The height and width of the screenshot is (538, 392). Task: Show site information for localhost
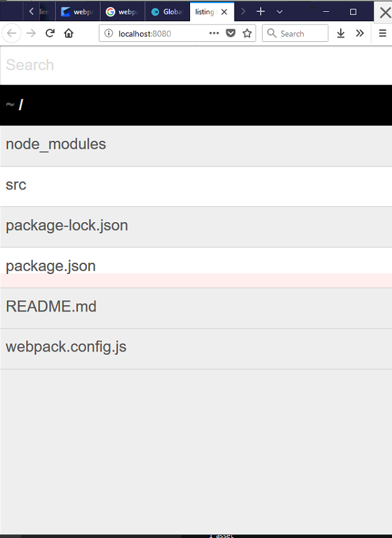(109, 33)
